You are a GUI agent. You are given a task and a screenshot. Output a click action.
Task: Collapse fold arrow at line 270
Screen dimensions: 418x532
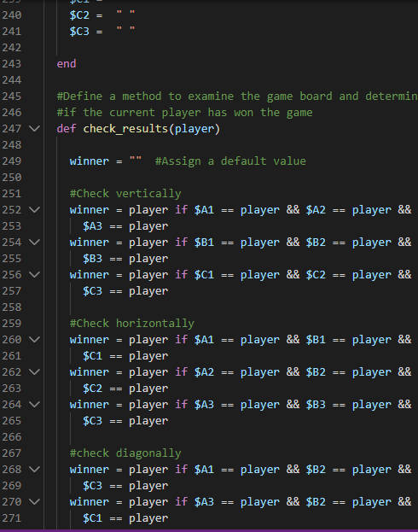tap(34, 501)
